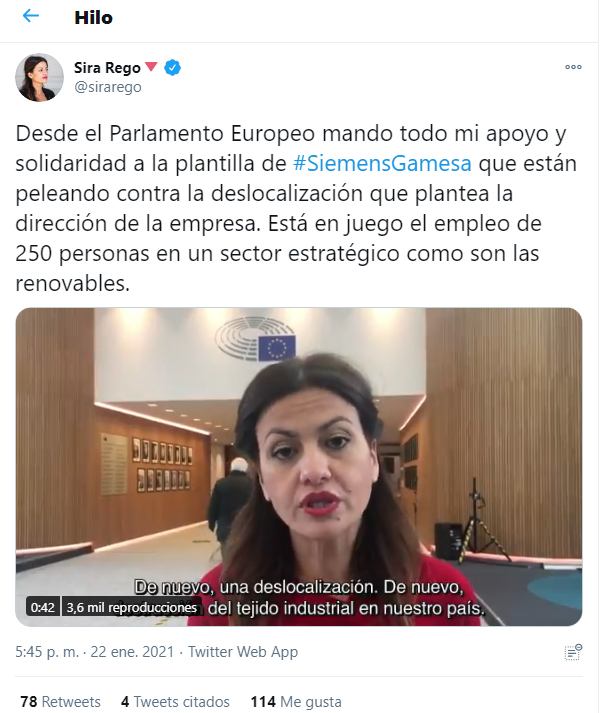Viewport: 605px width, 713px height.
Task: Click the Hilo header title
Action: 93,18
